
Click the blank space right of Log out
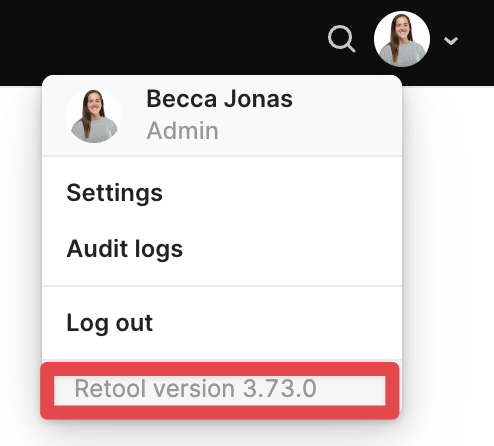277,323
